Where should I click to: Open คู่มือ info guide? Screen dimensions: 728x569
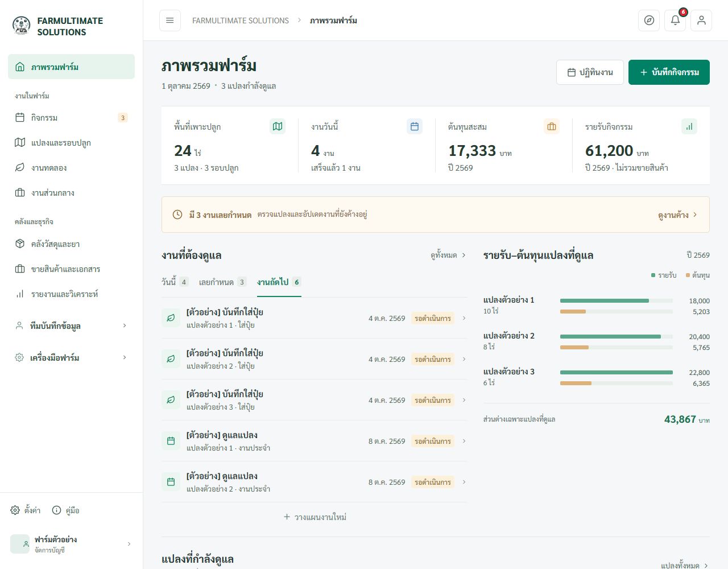(x=65, y=510)
